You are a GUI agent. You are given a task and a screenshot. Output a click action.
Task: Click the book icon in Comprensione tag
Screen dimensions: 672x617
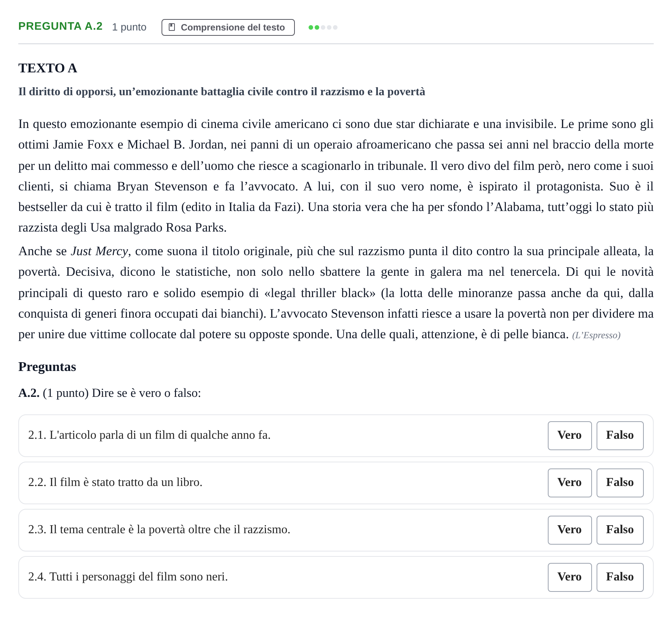172,27
